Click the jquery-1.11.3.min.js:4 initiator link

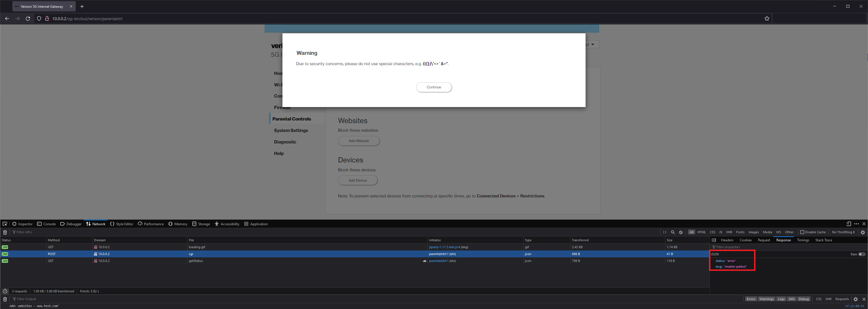coord(444,247)
